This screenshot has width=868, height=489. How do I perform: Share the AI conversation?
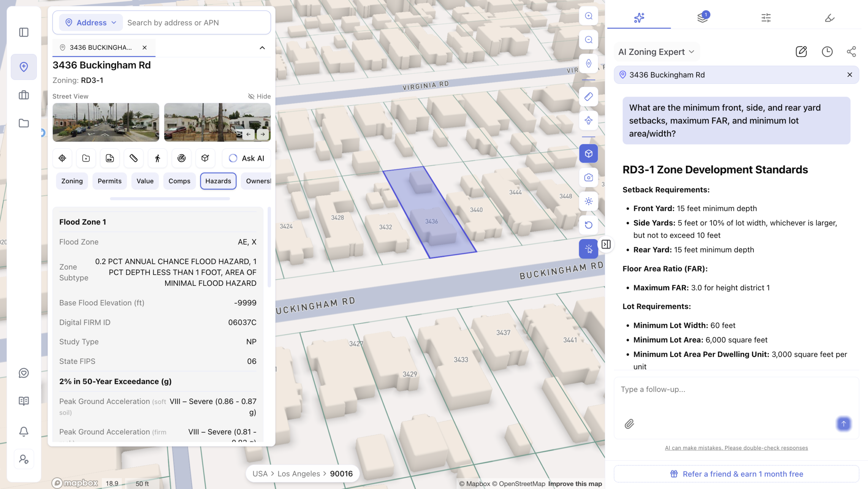(x=851, y=52)
